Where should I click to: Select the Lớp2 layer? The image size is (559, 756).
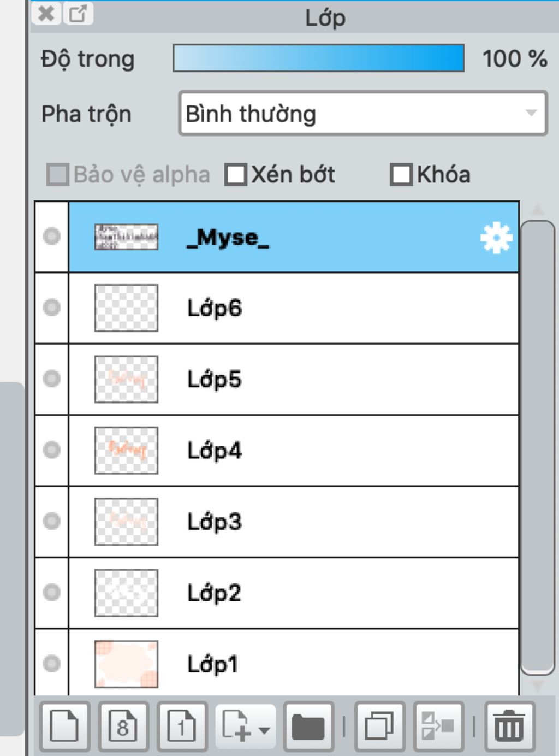[x=294, y=593]
